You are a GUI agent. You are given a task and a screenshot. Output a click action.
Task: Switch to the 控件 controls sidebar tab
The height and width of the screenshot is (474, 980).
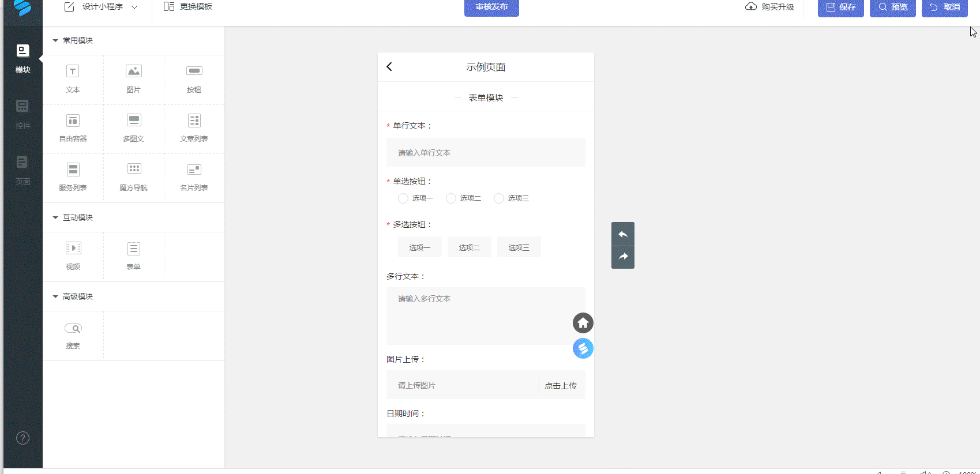23,115
